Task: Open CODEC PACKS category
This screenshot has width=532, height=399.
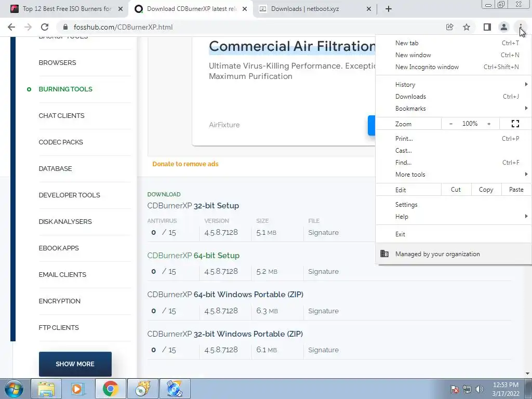Action: click(x=61, y=142)
